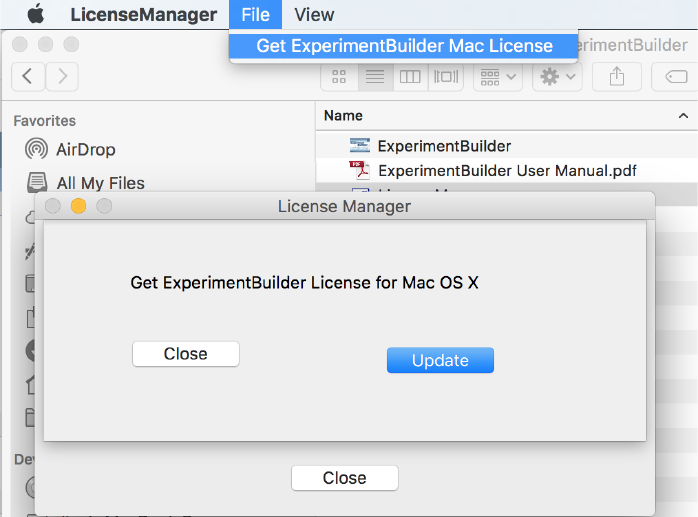The height and width of the screenshot is (517, 698).
Task: Go back in Finder window
Action: [x=28, y=77]
